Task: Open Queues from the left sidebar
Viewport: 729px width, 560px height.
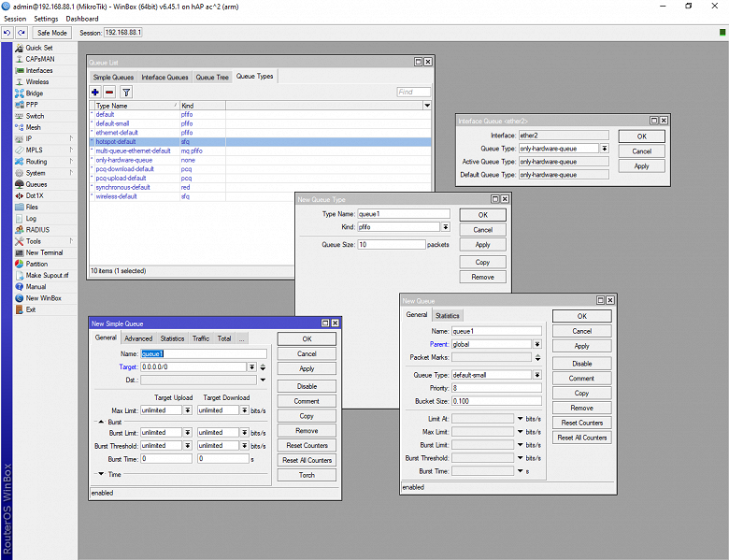Action: coord(36,184)
